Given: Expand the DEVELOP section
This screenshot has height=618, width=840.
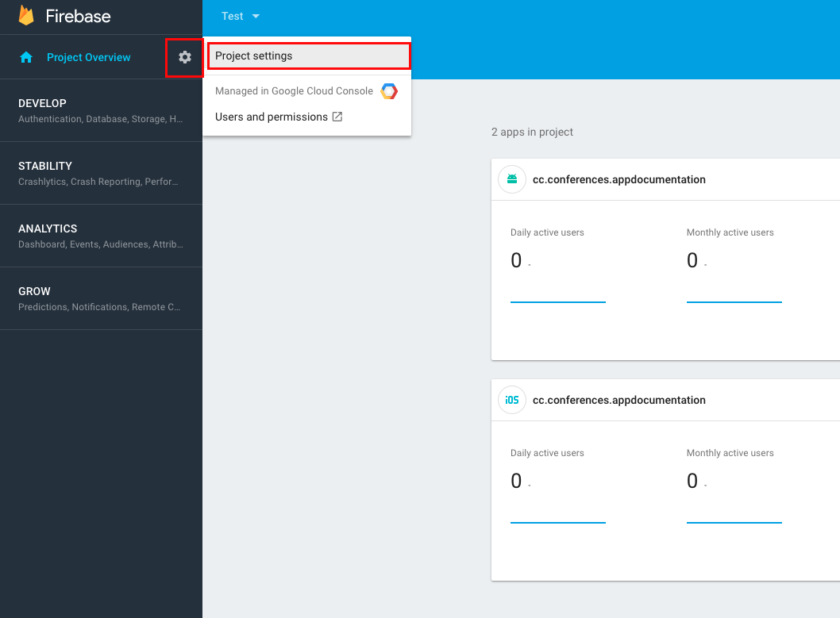Looking at the screenshot, I should click(x=102, y=110).
